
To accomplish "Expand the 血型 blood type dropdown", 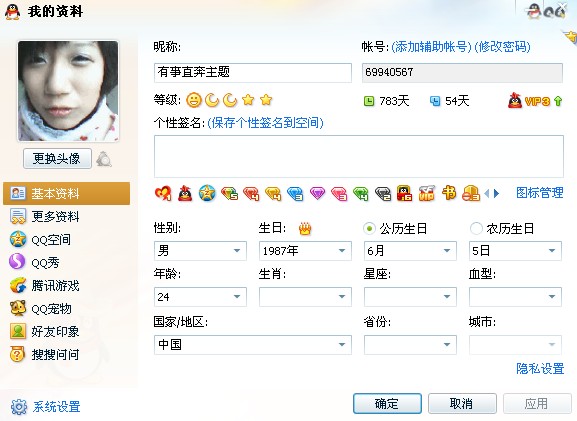I will [x=515, y=297].
